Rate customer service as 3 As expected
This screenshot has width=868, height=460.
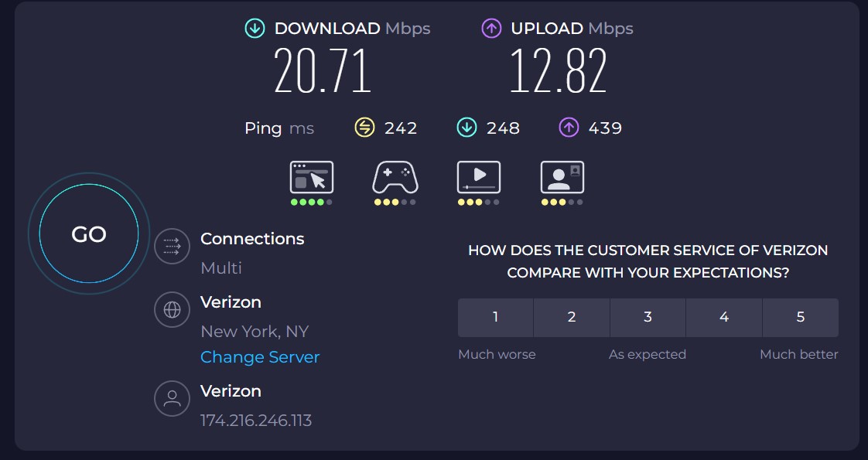(x=648, y=317)
